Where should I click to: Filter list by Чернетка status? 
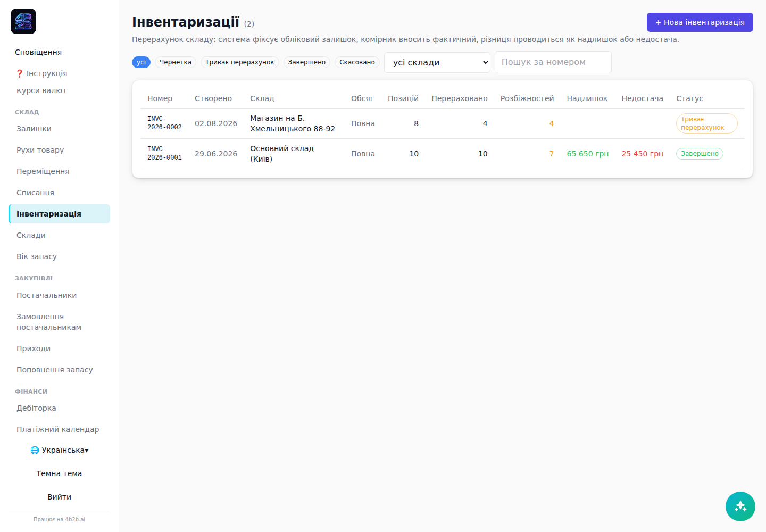[176, 62]
